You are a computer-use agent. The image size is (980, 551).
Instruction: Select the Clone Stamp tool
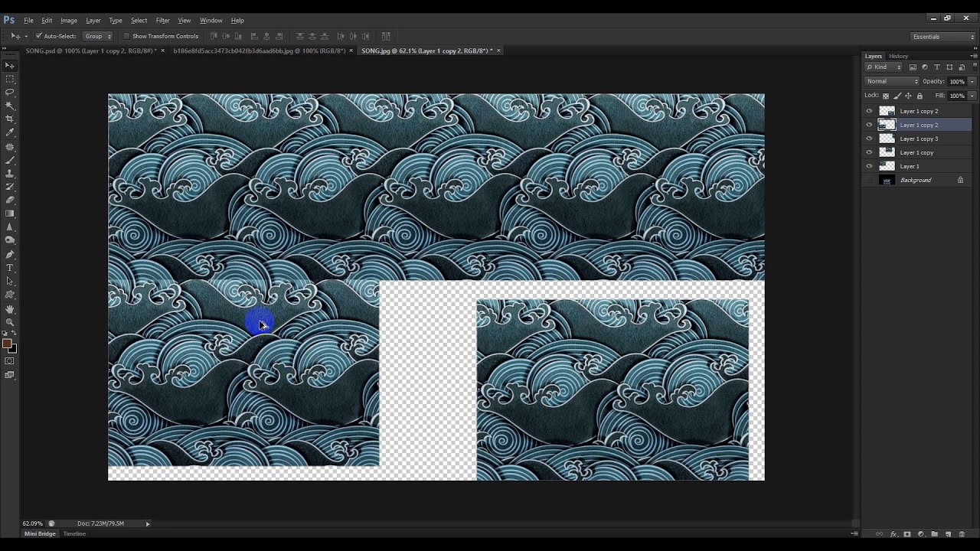point(10,174)
